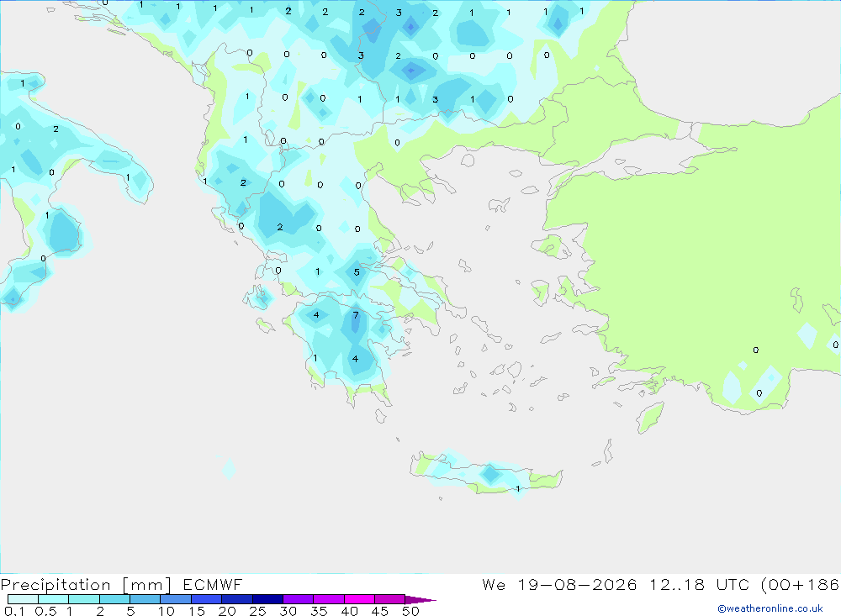The image size is (841, 616).
Task: Click legend swatch between 25 and 30
Action: point(267,599)
